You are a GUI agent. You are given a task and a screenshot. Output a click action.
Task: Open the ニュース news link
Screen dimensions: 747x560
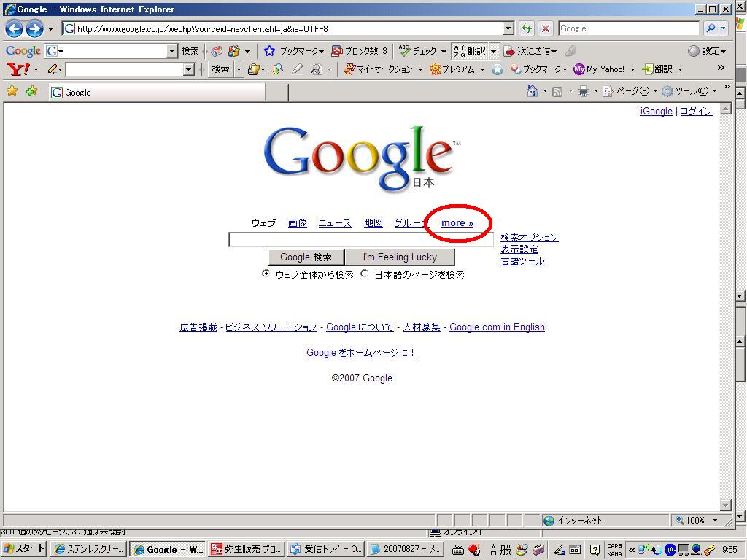[x=335, y=223]
